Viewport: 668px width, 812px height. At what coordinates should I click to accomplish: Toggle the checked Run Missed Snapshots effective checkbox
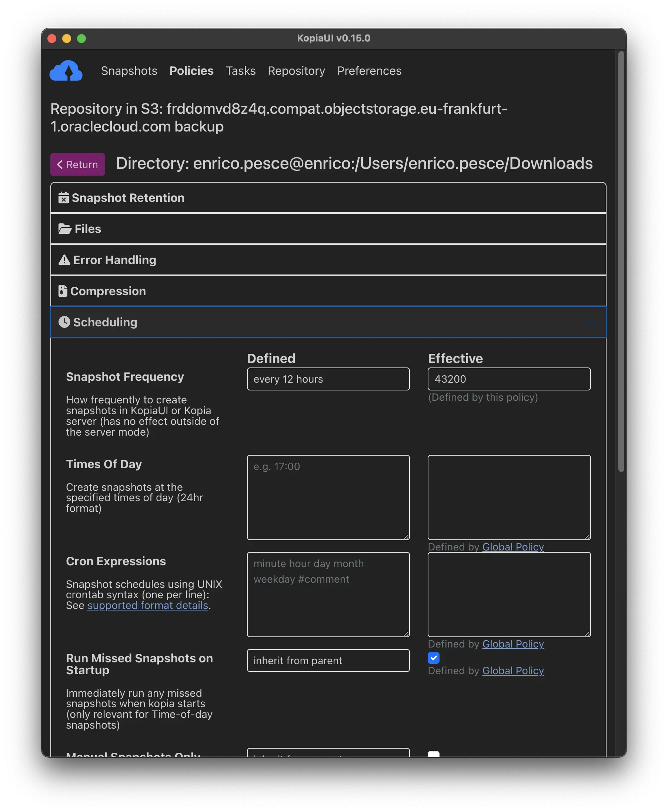click(x=434, y=658)
